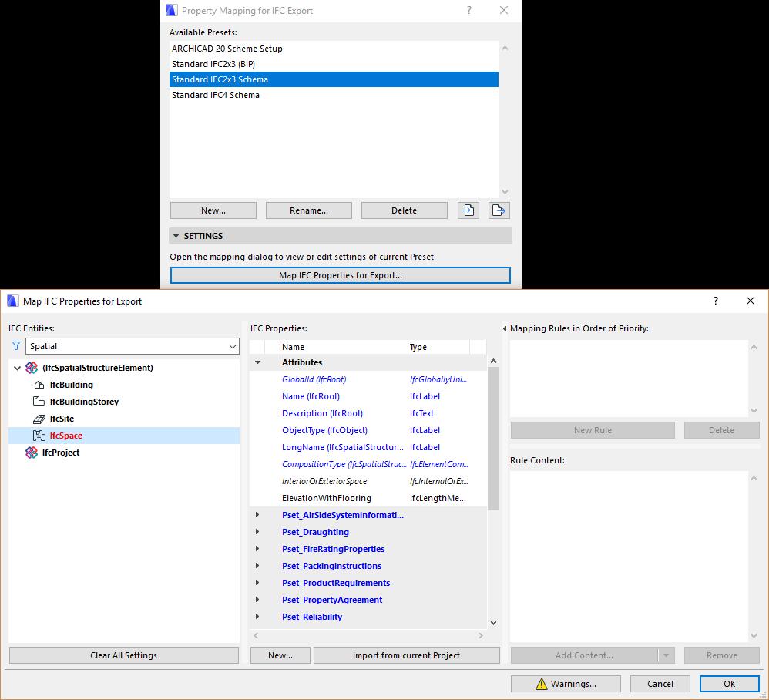Click the Rename... preset button
The image size is (769, 700).
(309, 210)
